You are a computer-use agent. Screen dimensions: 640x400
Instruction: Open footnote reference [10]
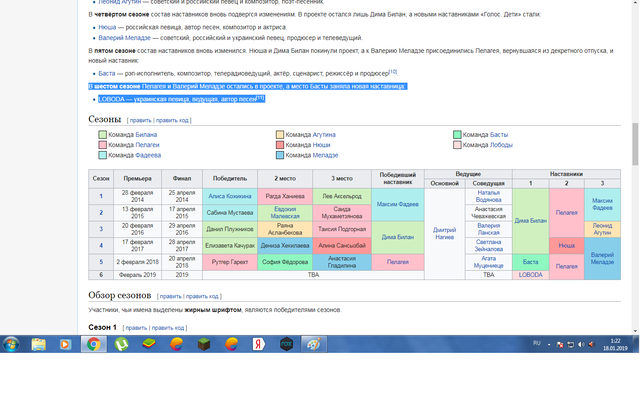point(393,72)
